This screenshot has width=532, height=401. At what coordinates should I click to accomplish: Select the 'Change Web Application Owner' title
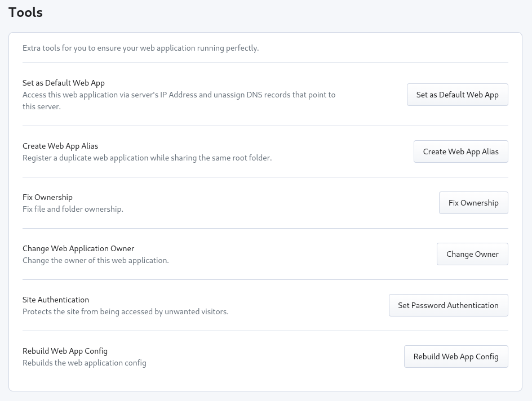pos(78,248)
